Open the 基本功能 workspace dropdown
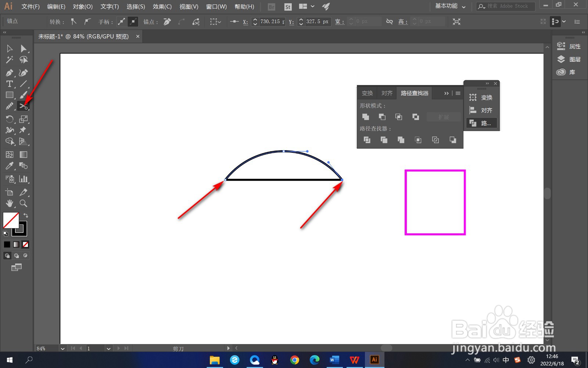 (x=450, y=6)
